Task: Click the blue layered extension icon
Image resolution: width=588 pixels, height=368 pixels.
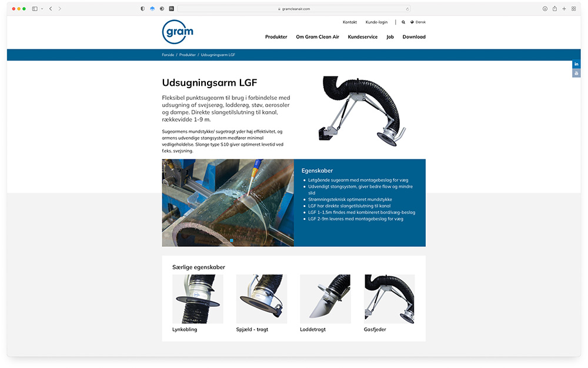Action: [152, 9]
